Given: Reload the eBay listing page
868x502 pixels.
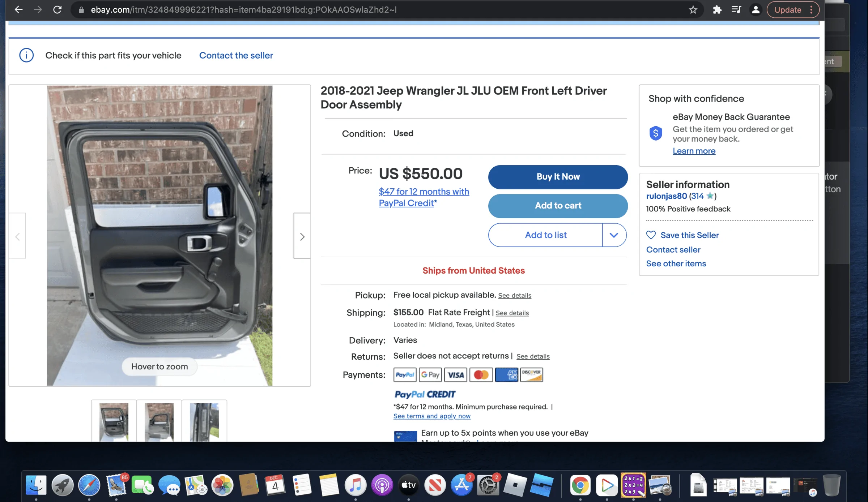Looking at the screenshot, I should [x=58, y=10].
